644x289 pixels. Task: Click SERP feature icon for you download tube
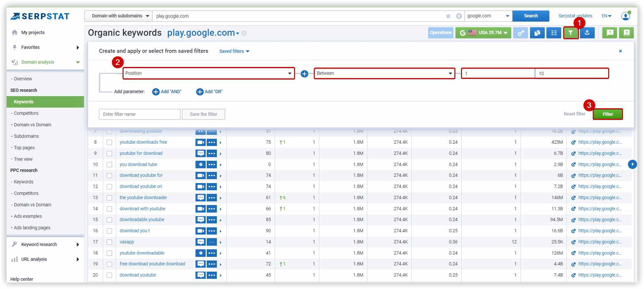pyautogui.click(x=200, y=165)
